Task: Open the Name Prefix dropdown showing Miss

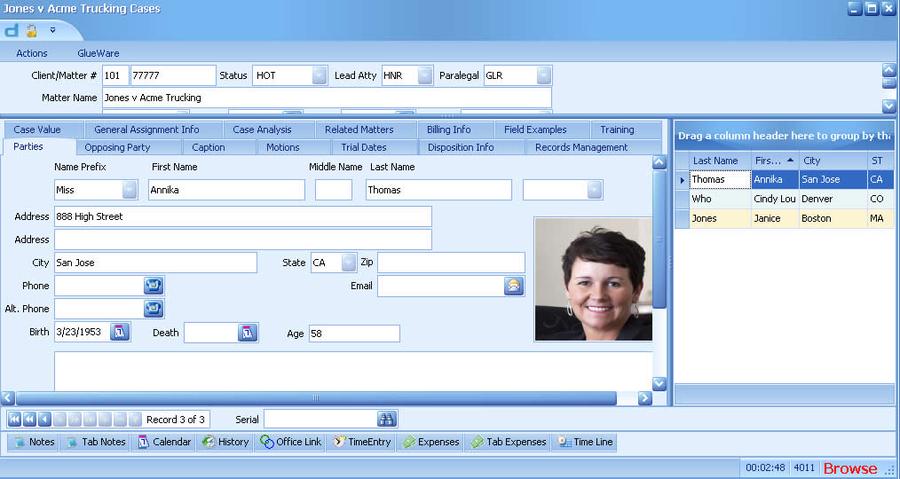Action: 130,189
